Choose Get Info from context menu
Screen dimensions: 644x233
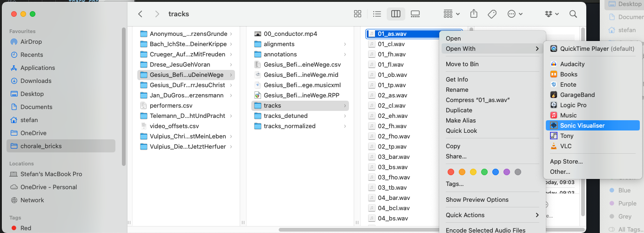point(457,79)
